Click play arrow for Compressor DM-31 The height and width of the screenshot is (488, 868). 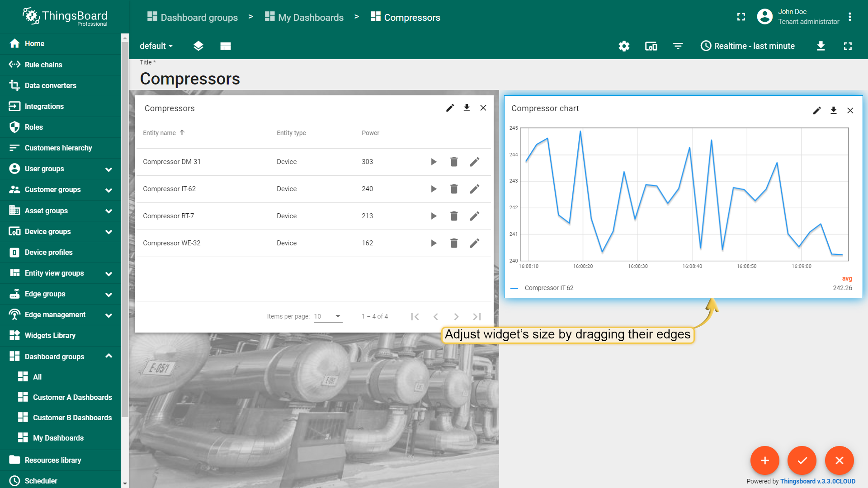[434, 162]
